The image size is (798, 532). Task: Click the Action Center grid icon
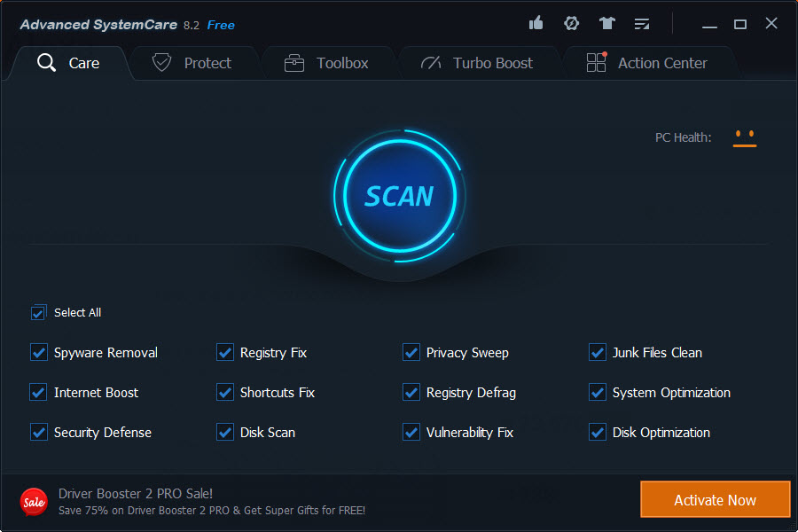pyautogui.click(x=597, y=63)
